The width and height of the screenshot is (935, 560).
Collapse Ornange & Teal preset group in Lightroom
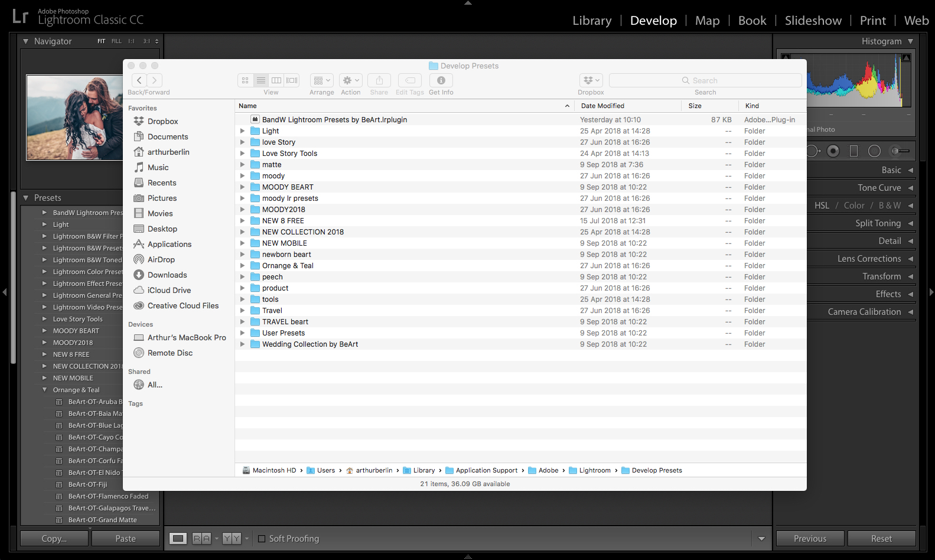[x=44, y=390]
